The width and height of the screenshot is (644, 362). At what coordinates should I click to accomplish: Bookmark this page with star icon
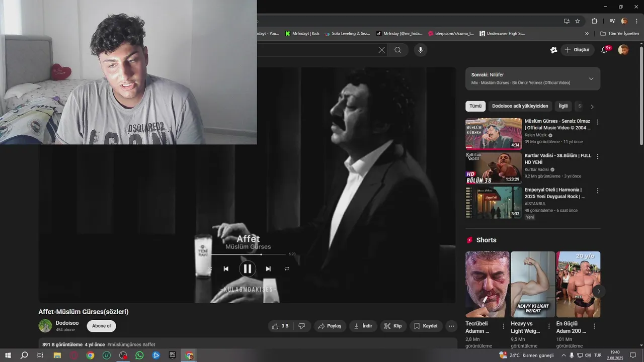tap(578, 21)
